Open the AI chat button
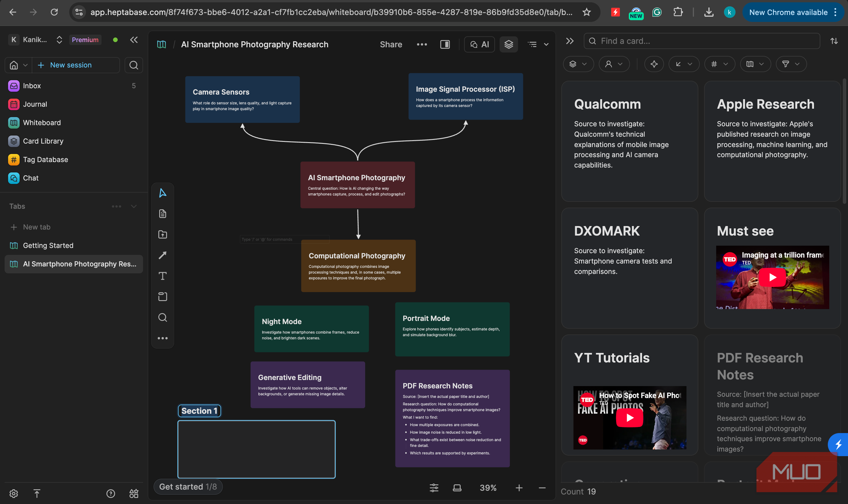The width and height of the screenshot is (848, 504). tap(479, 44)
